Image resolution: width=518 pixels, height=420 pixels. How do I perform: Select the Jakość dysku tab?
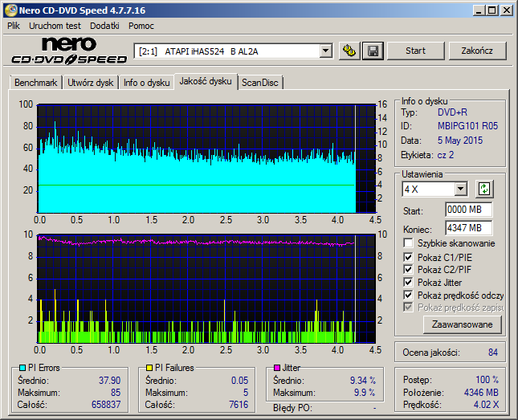point(206,81)
